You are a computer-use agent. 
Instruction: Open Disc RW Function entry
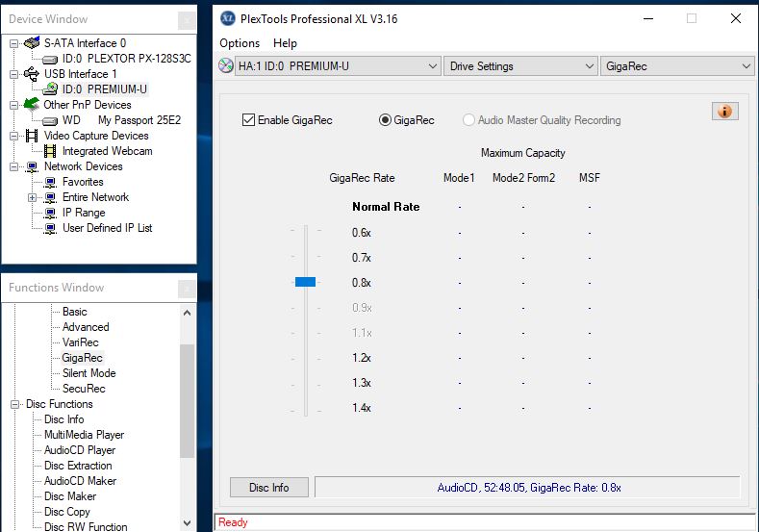[x=86, y=526]
